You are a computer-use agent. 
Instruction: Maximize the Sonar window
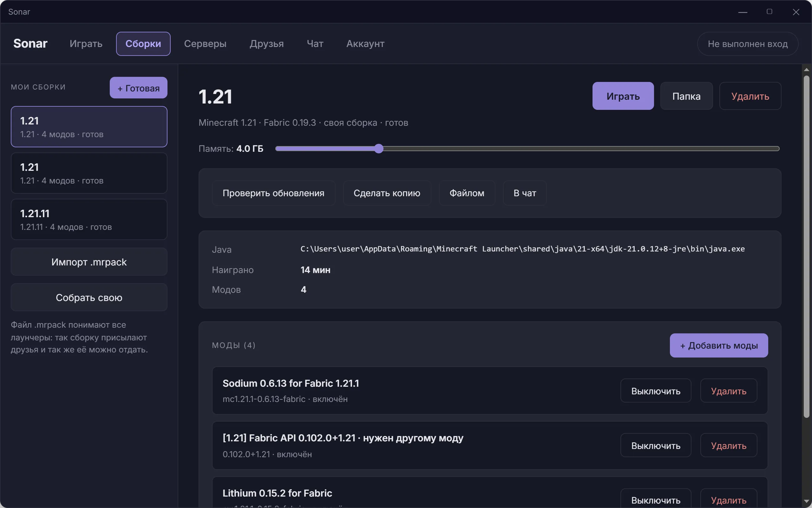[x=769, y=12]
